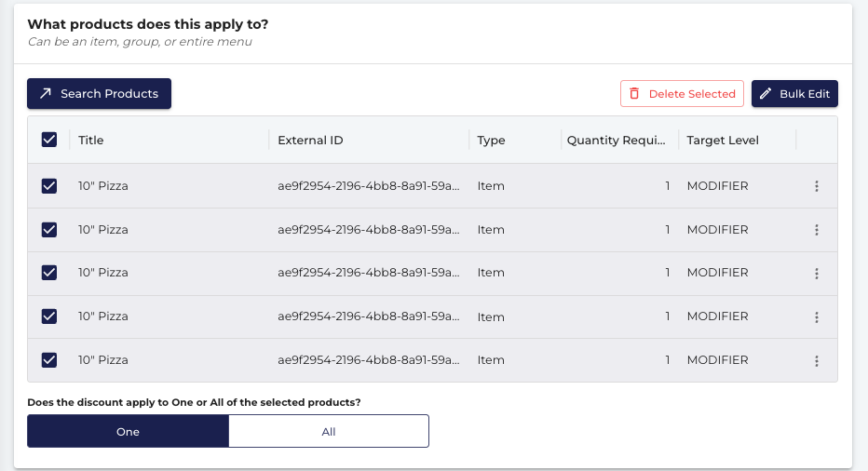The height and width of the screenshot is (471, 868).
Task: Sort by the Target Level column header
Action: 723,140
